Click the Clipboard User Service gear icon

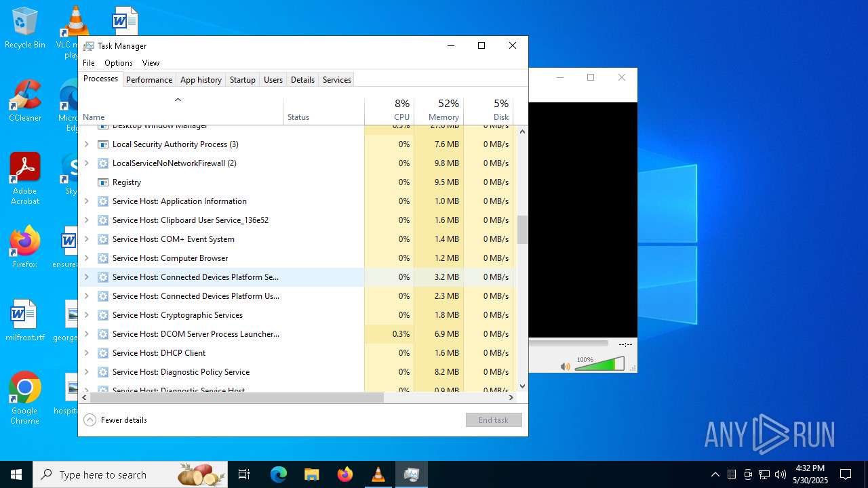point(103,220)
